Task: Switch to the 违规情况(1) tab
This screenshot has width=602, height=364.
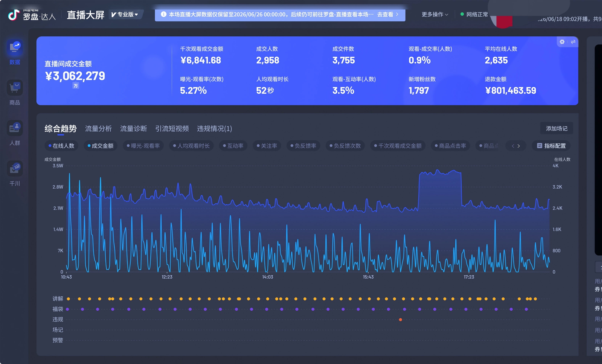Action: pos(214,128)
